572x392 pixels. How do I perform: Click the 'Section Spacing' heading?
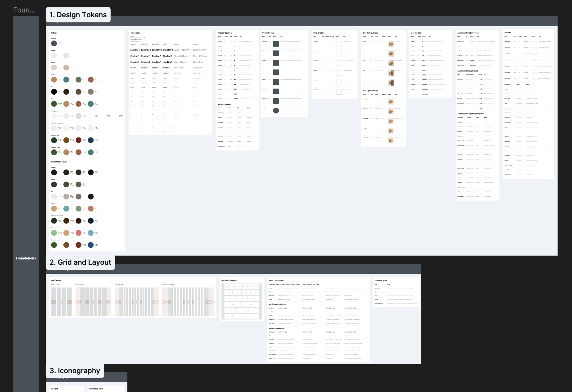[x=224, y=104]
